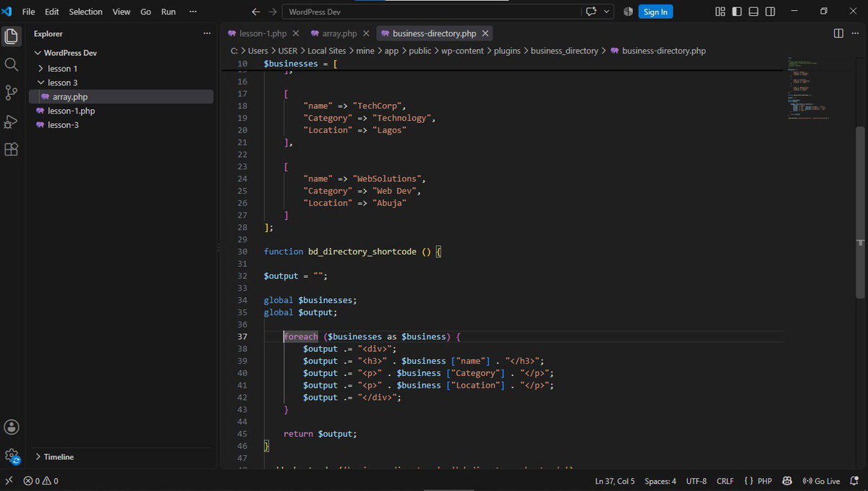Click the Sign In button
Image resolution: width=868 pixels, height=491 pixels.
(655, 12)
